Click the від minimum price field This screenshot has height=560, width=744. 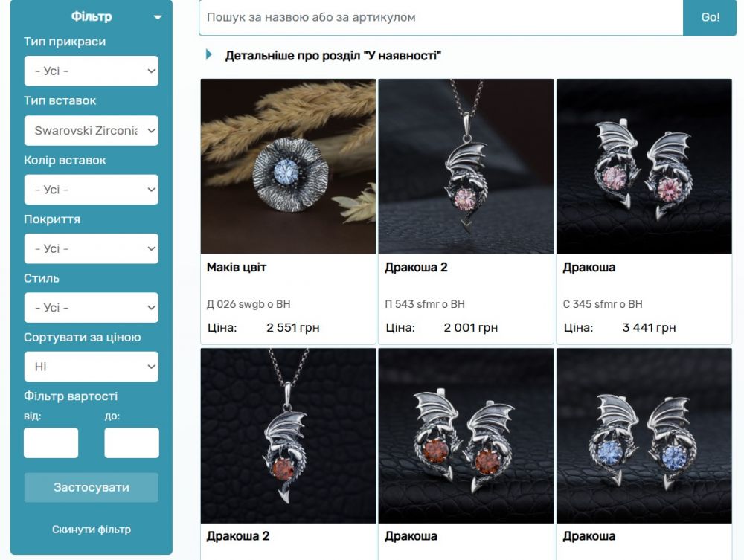tap(51, 443)
